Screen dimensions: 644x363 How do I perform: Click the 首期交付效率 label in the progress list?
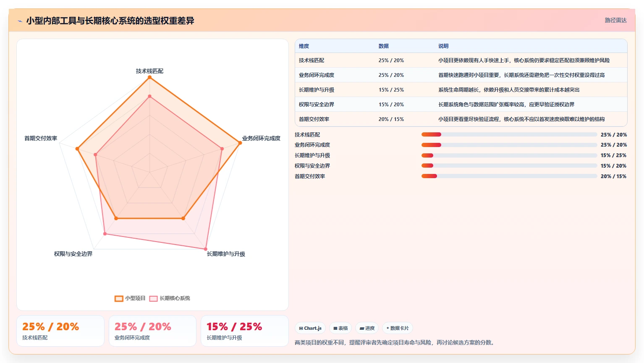click(310, 176)
